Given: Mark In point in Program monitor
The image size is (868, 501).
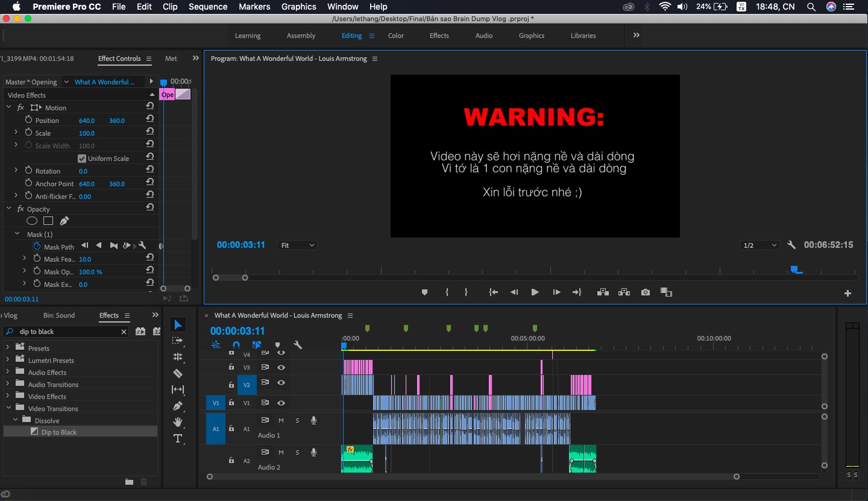Looking at the screenshot, I should point(447,292).
